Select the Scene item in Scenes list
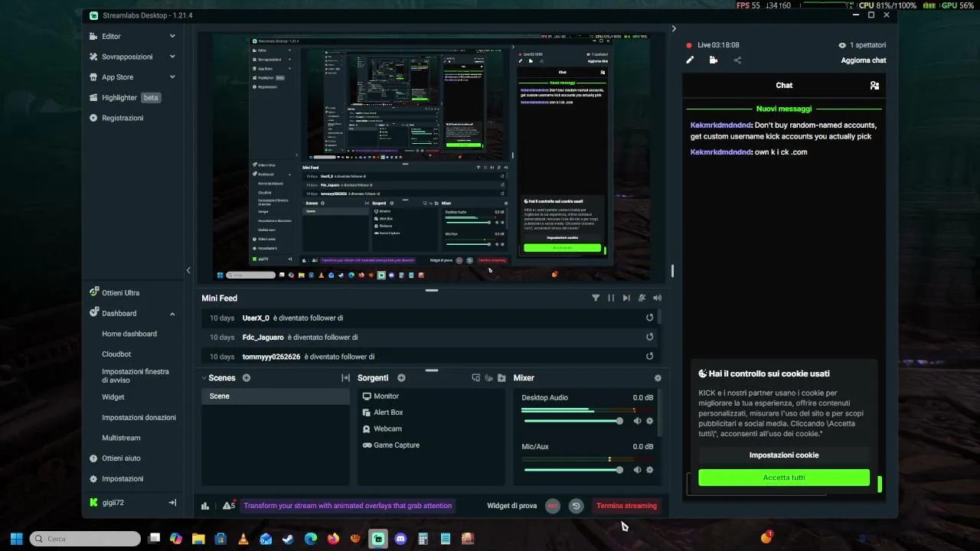 (x=276, y=396)
